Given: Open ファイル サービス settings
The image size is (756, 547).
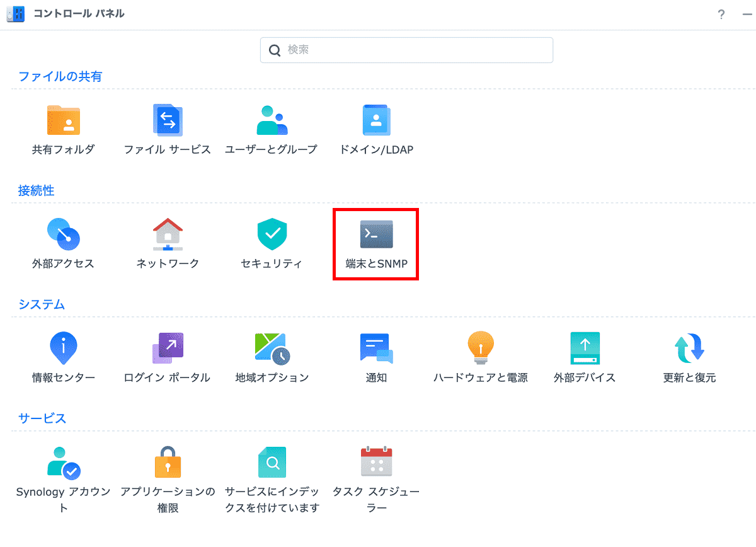Looking at the screenshot, I should 168,130.
